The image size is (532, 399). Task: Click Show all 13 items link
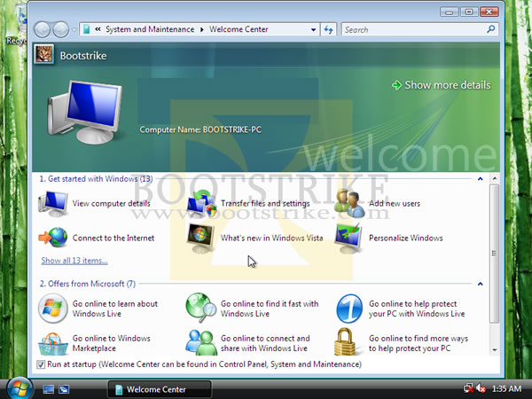[x=74, y=261]
